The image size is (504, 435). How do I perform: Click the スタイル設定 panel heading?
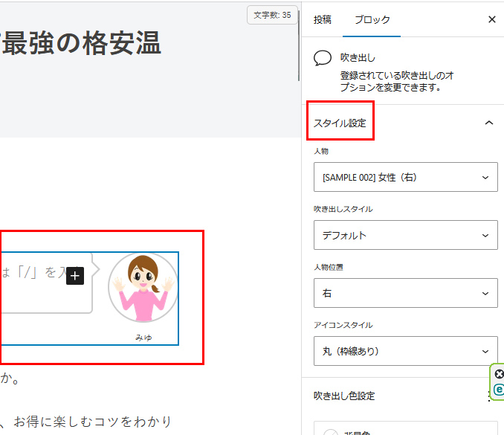[x=340, y=123]
